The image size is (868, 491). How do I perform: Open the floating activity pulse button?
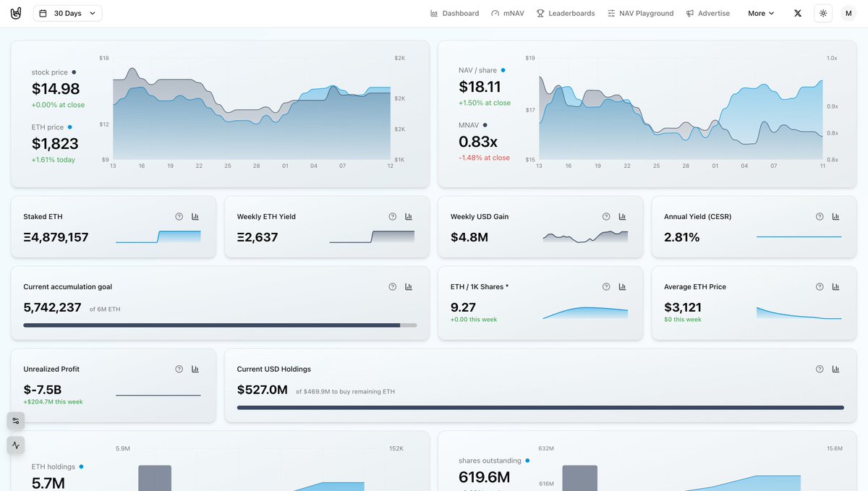point(16,445)
